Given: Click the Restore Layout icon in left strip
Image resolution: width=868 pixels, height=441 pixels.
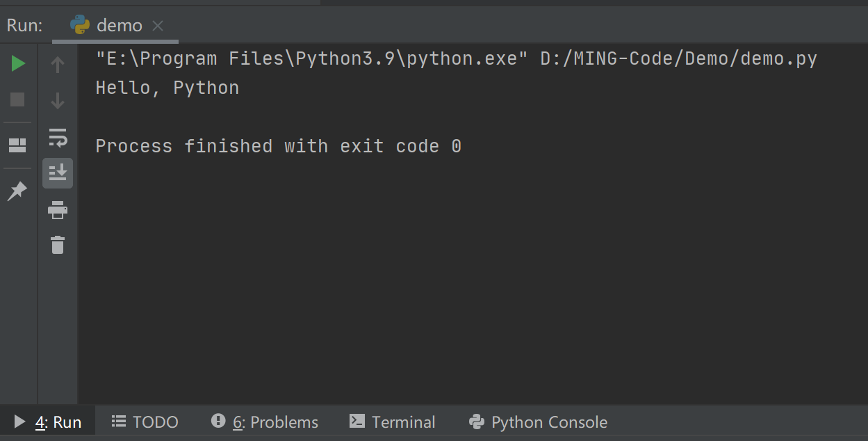Looking at the screenshot, I should pos(17,145).
